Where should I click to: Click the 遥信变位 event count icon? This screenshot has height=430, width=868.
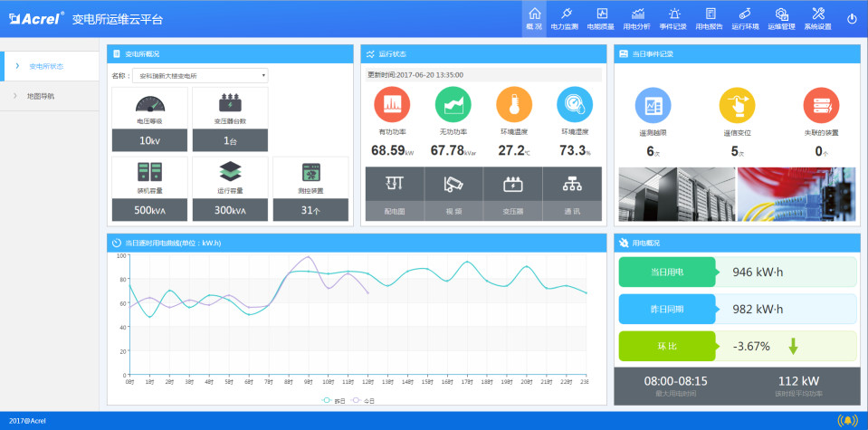tap(737, 105)
